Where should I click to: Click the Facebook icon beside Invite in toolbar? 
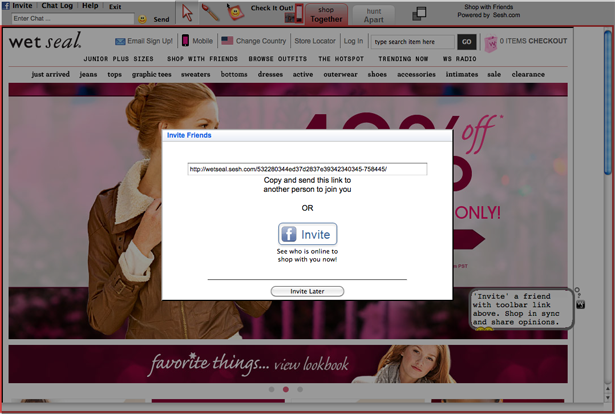6,6
